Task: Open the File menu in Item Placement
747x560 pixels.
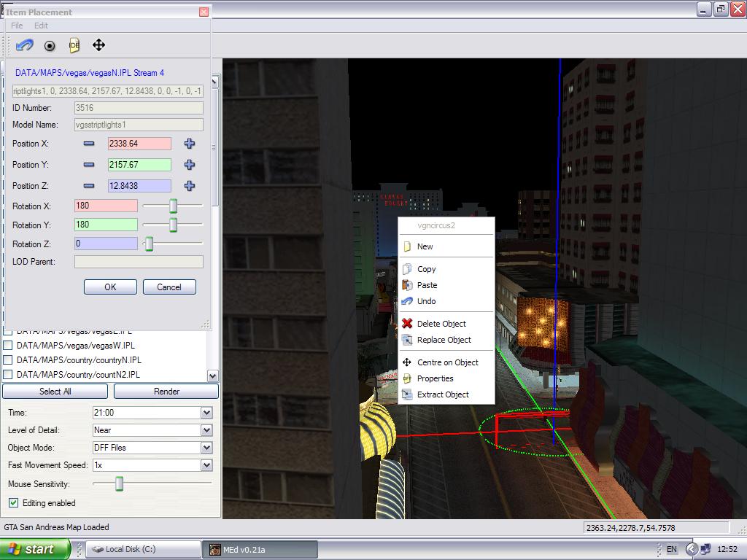Action: pyautogui.click(x=17, y=26)
